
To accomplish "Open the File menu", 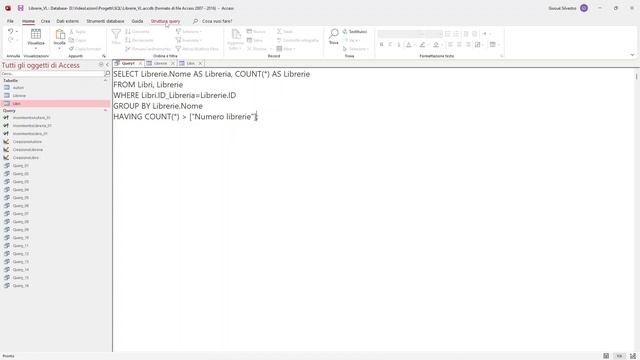I will 10,21.
